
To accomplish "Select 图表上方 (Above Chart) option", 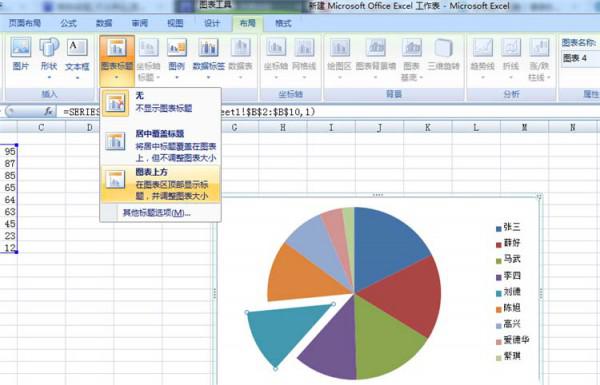I will (x=160, y=183).
